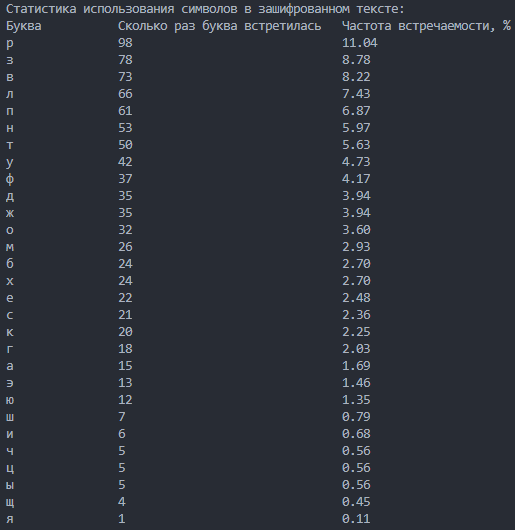Click the frequency value 0.68
The width and height of the screenshot is (515, 530).
pyautogui.click(x=356, y=434)
